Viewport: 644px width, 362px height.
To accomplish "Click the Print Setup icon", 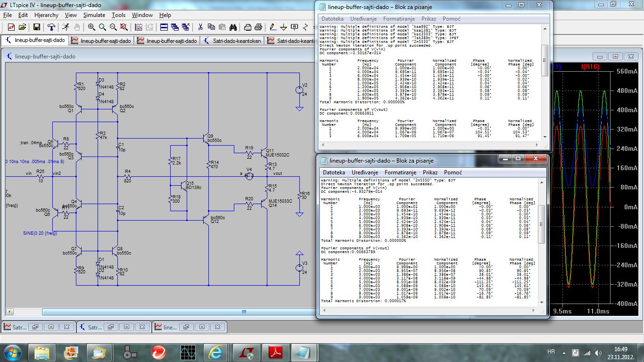I will pos(248,27).
